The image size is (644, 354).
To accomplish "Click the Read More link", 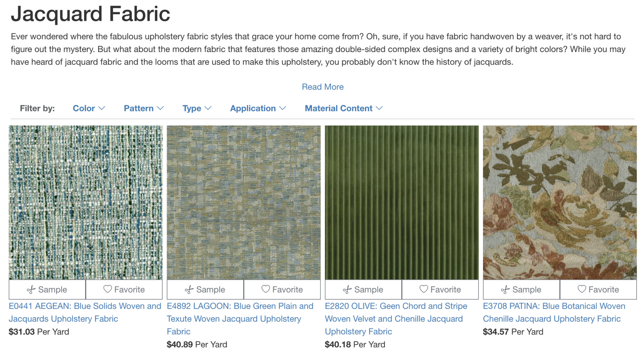I will click(323, 87).
